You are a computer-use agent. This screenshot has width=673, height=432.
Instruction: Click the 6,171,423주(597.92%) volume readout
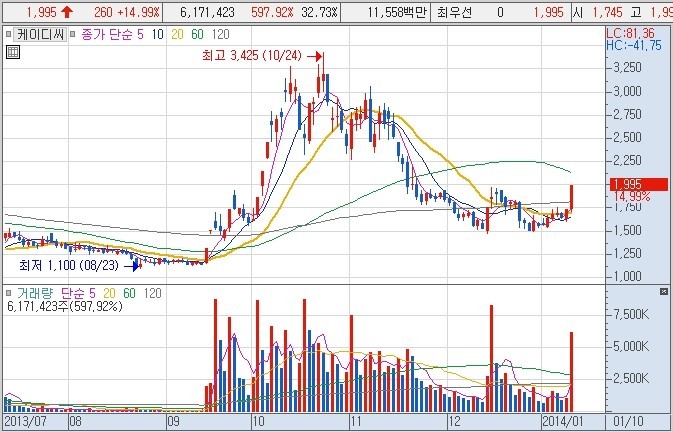coord(65,306)
